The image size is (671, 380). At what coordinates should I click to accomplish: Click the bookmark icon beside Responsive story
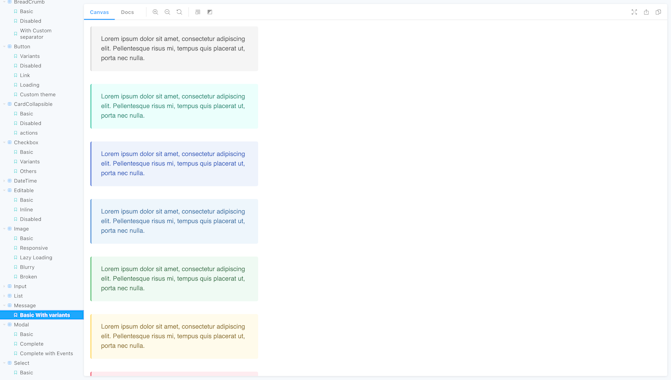coord(15,248)
